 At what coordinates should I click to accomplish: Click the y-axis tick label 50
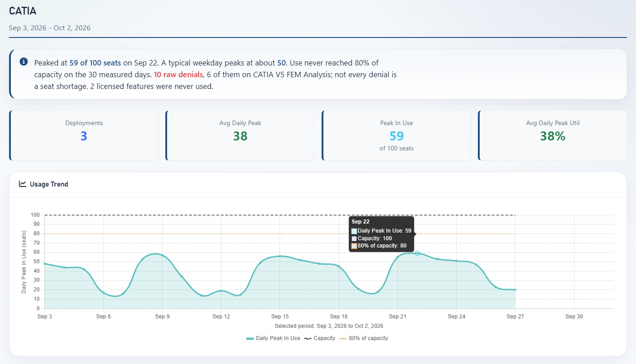pos(37,262)
